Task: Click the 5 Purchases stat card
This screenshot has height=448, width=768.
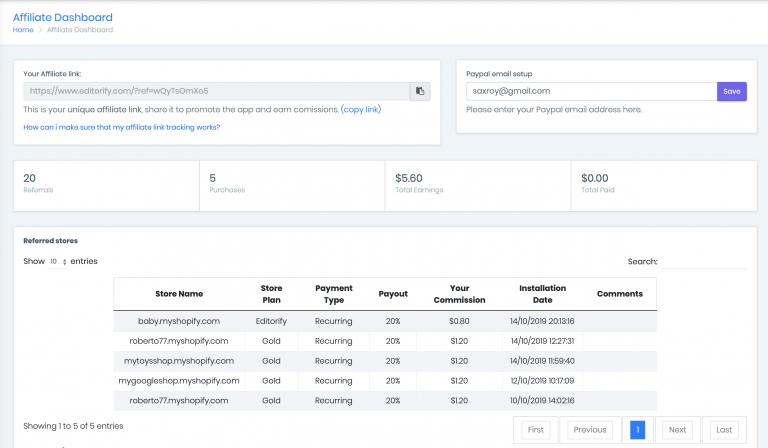Action: click(292, 186)
